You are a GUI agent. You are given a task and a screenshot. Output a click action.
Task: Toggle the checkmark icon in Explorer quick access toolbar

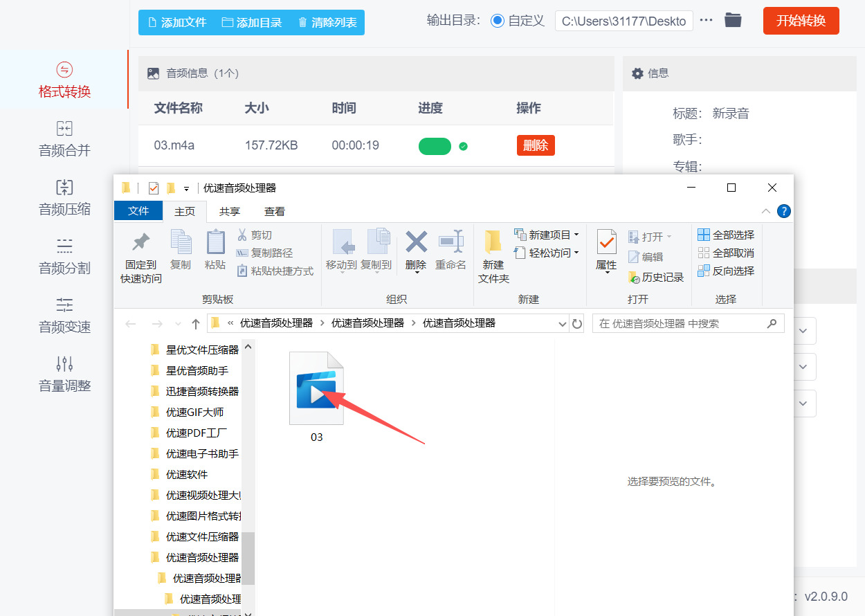tap(154, 188)
